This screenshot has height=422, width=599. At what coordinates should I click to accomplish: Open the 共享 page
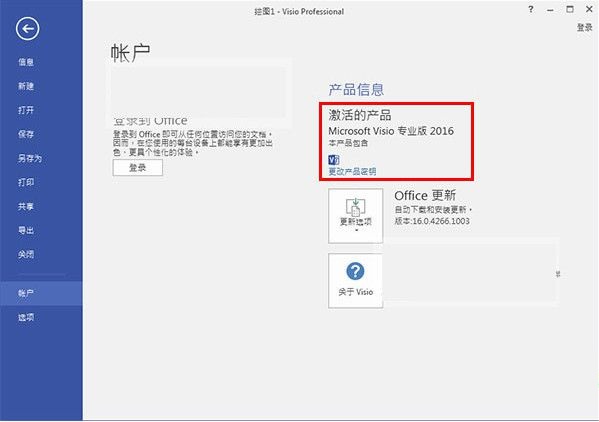(x=26, y=206)
